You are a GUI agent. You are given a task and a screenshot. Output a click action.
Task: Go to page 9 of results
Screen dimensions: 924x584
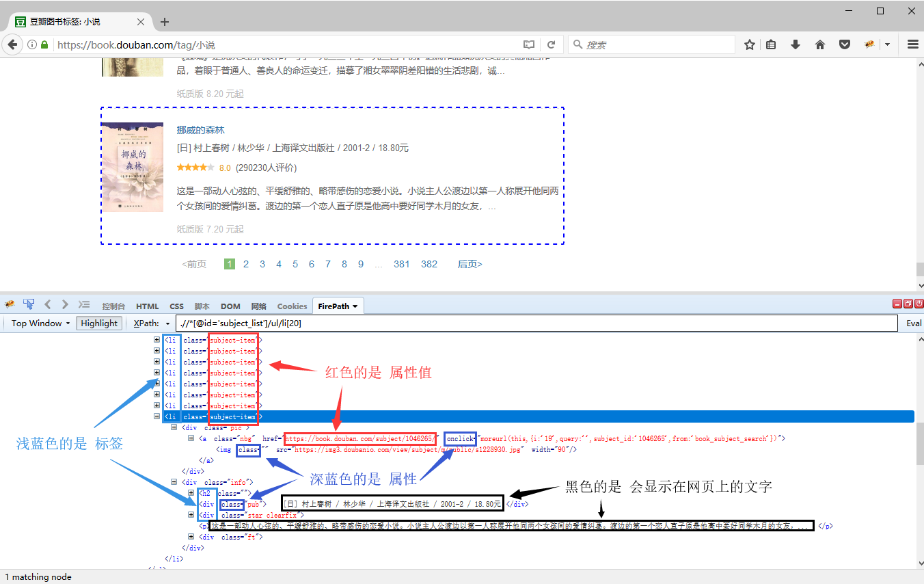click(361, 264)
